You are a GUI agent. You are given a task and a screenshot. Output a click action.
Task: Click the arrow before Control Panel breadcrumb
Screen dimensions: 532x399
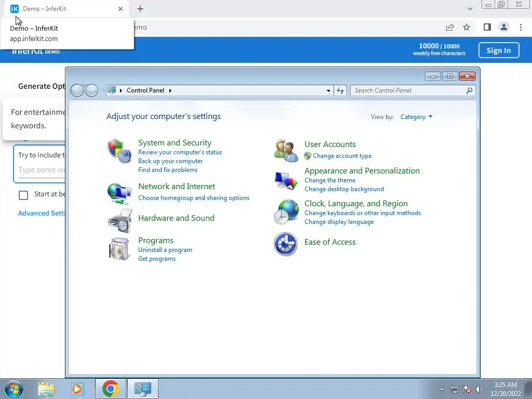pyautogui.click(x=121, y=90)
